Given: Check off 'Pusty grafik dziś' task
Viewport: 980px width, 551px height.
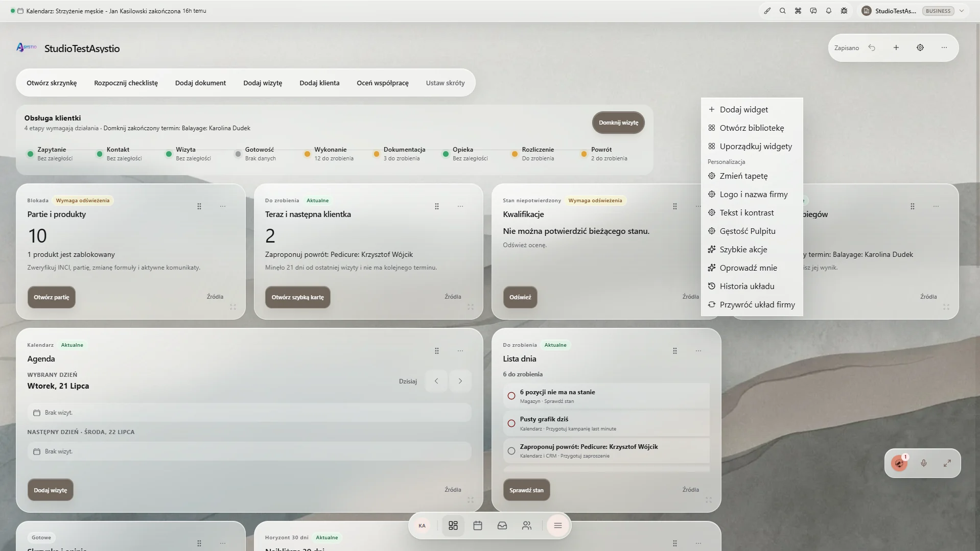Looking at the screenshot, I should (511, 423).
